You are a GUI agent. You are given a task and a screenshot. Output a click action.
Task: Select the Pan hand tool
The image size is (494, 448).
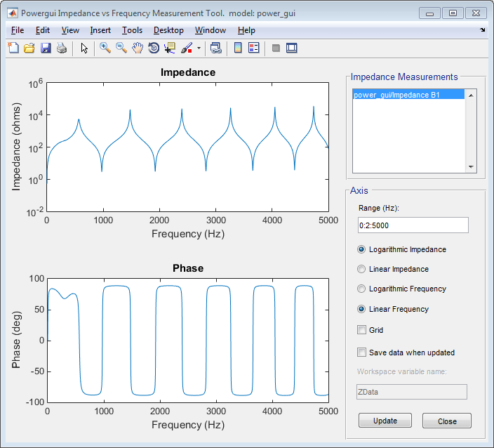click(x=138, y=48)
